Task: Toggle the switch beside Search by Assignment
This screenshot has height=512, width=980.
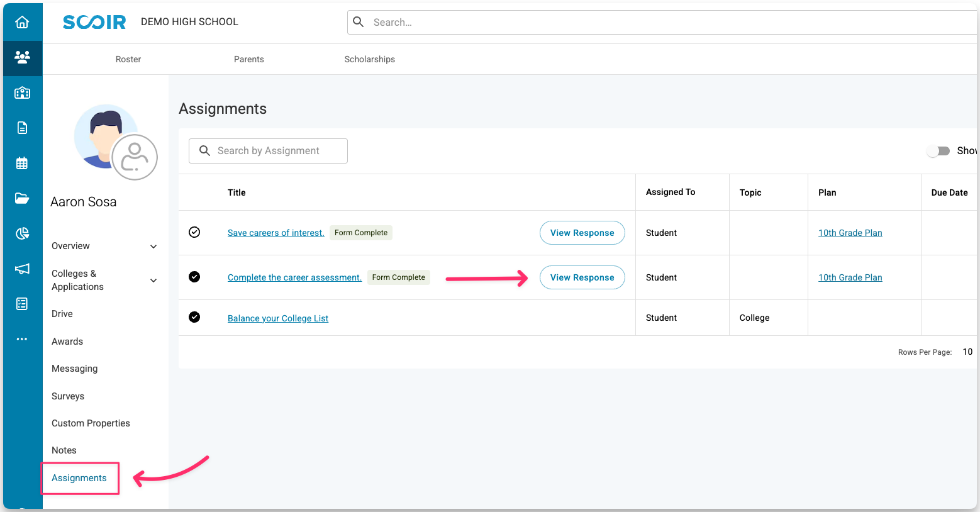Action: coord(938,151)
